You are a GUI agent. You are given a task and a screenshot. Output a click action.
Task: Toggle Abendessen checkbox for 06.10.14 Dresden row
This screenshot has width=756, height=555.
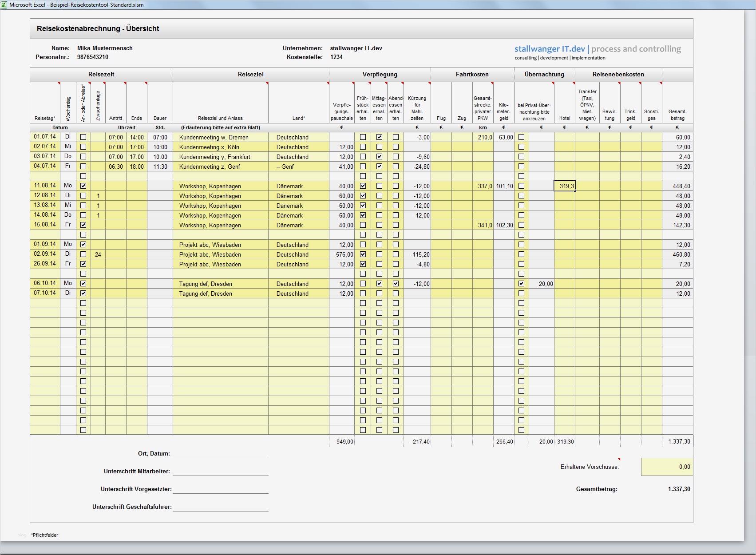click(396, 284)
